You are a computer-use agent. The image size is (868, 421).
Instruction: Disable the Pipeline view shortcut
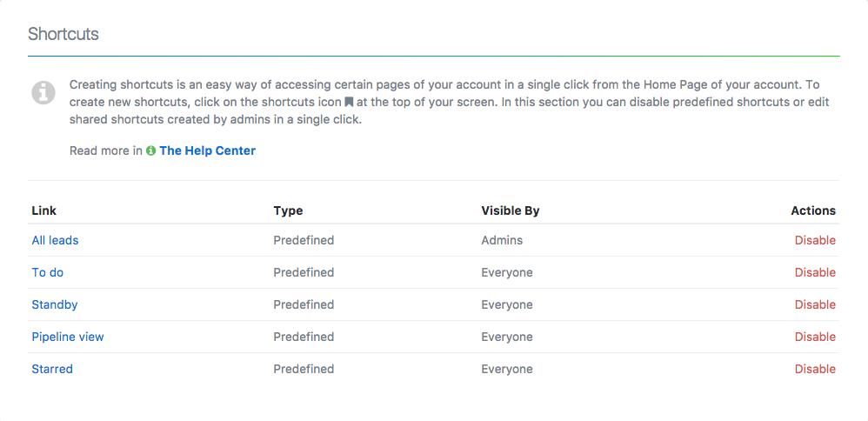pos(815,337)
